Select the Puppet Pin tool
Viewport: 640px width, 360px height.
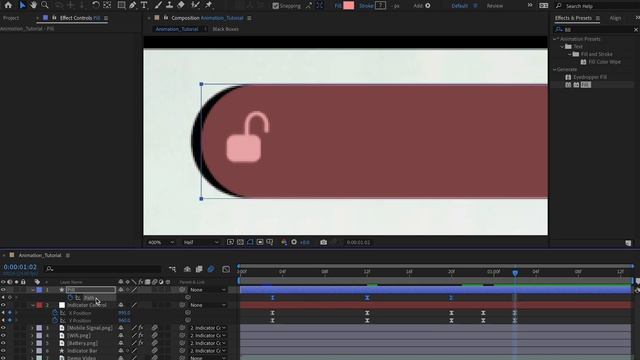(x=209, y=5)
